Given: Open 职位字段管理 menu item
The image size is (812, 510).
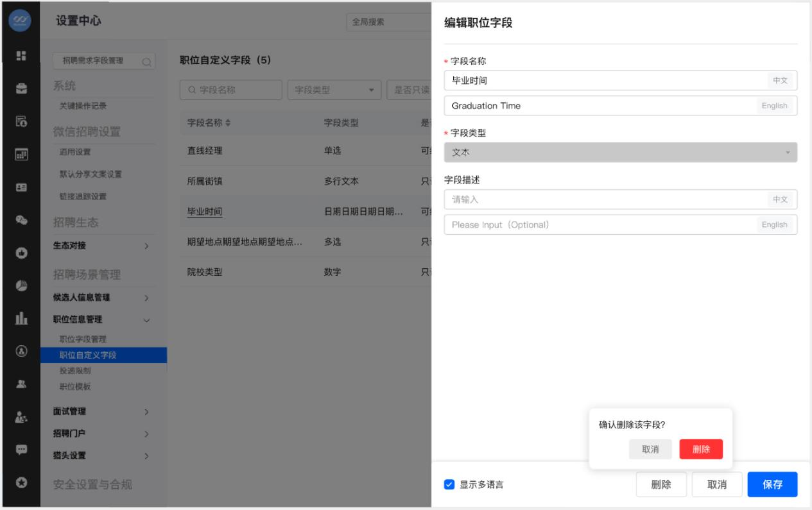Looking at the screenshot, I should click(x=83, y=339).
